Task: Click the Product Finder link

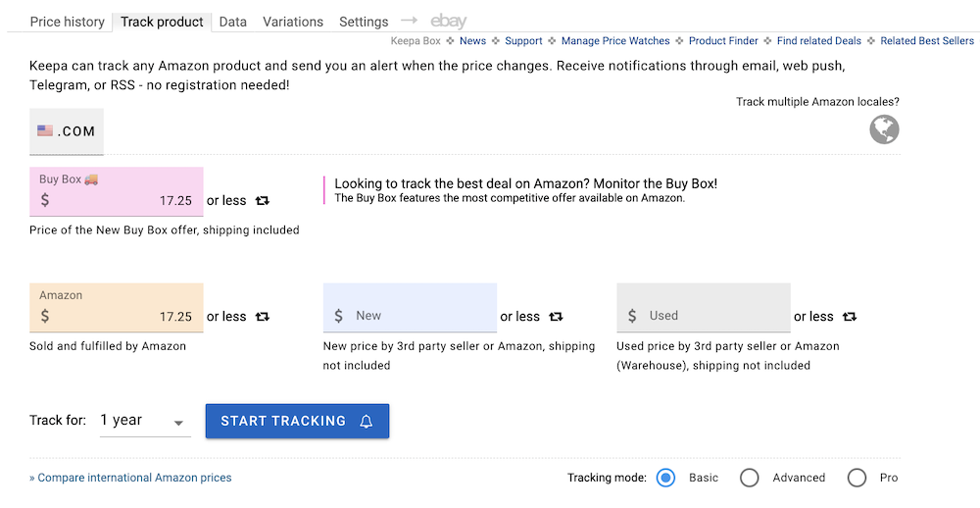Action: (x=723, y=41)
